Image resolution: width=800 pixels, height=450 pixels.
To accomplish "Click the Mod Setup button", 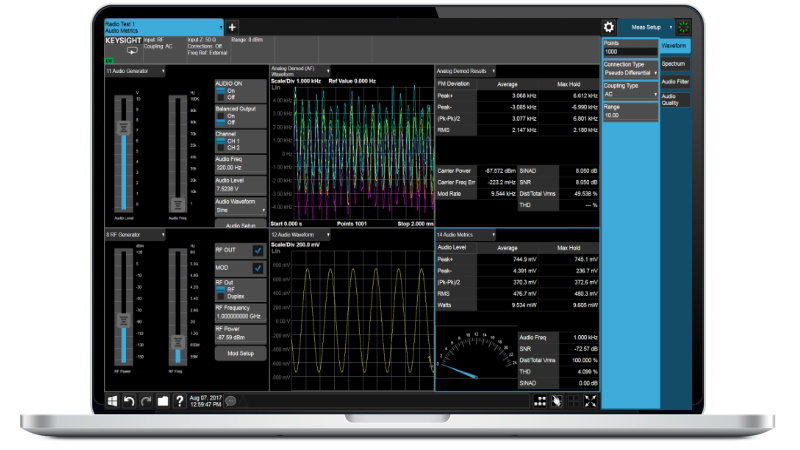I will (x=241, y=354).
